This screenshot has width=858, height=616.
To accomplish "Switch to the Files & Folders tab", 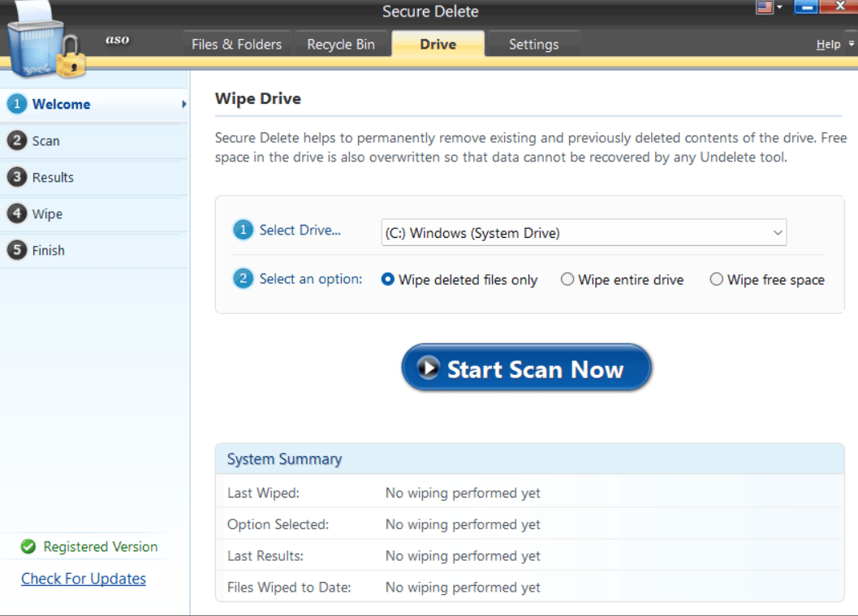I will pyautogui.click(x=236, y=44).
